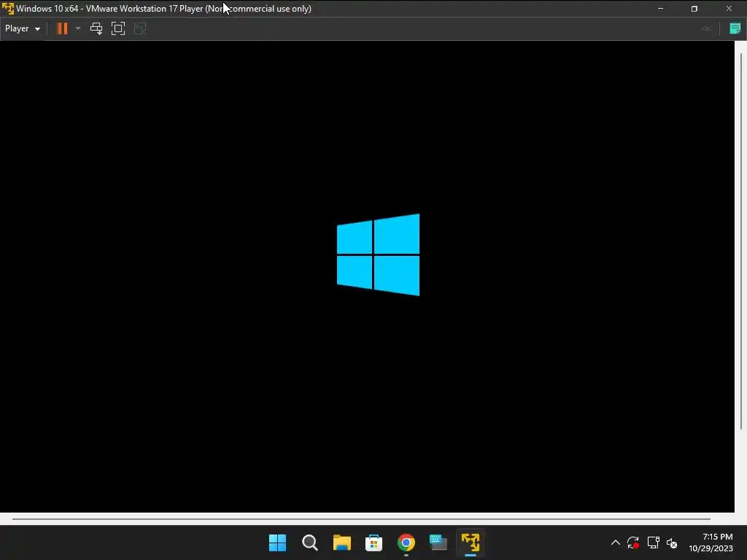The width and height of the screenshot is (747, 560).
Task: Restore down the VMware Player window
Action: (x=694, y=9)
